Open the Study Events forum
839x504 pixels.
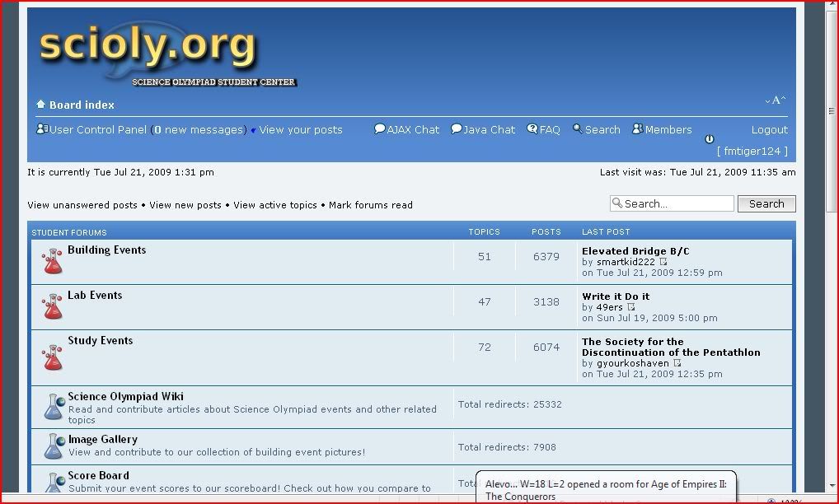(x=100, y=340)
